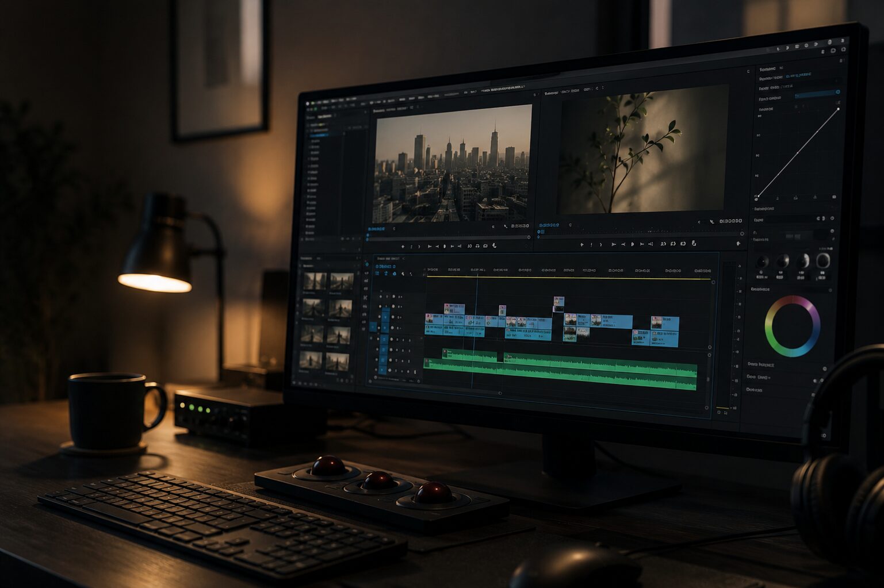Select the first clip thumbnail in the project bin
The image size is (884, 588).
pyautogui.click(x=315, y=281)
